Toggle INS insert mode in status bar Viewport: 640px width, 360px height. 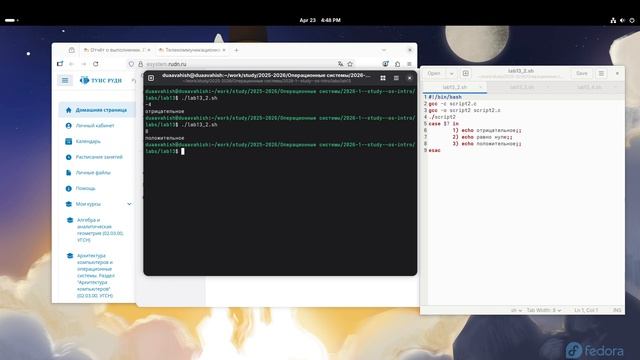pos(617,311)
